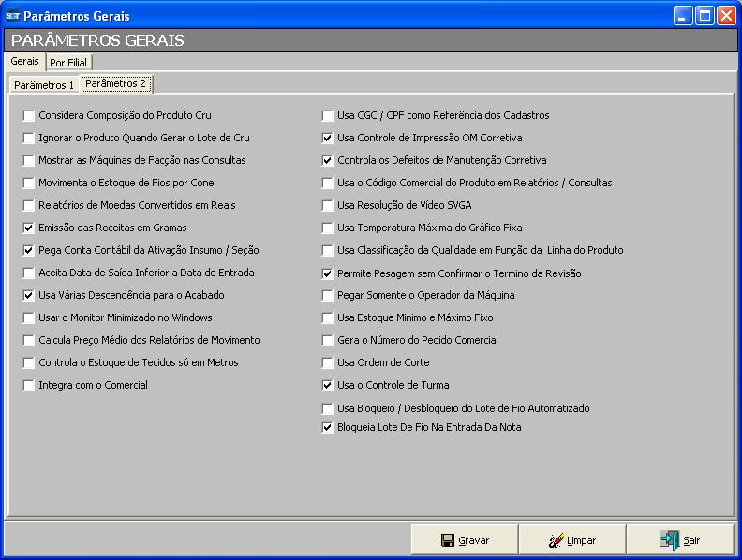The image size is (742, 560).
Task: Click the floppy disk icon on Gravar
Action: pyautogui.click(x=448, y=540)
